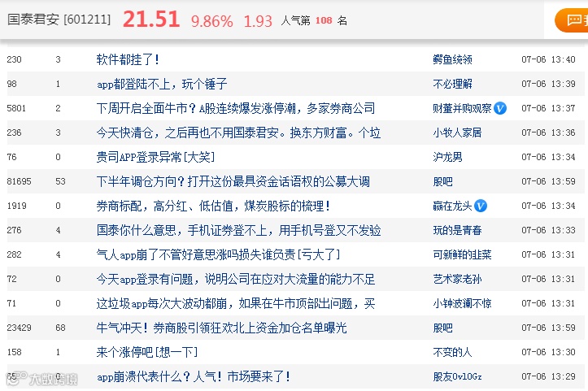This screenshot has height=391, width=588.
Task: Open post 今天快清仓，之后再也不用国泰君安
Action: tap(238, 133)
